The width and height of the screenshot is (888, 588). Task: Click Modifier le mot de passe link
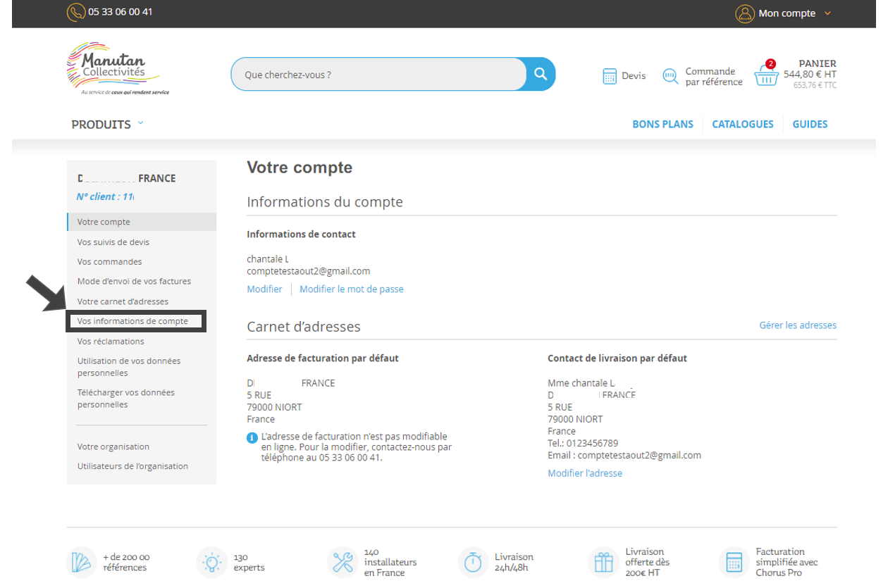coord(351,289)
